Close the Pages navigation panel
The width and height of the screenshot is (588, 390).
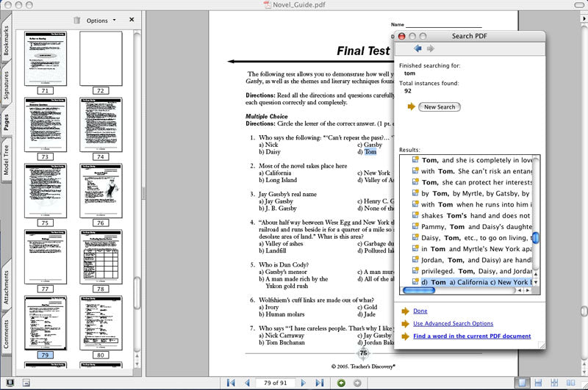pos(132,20)
